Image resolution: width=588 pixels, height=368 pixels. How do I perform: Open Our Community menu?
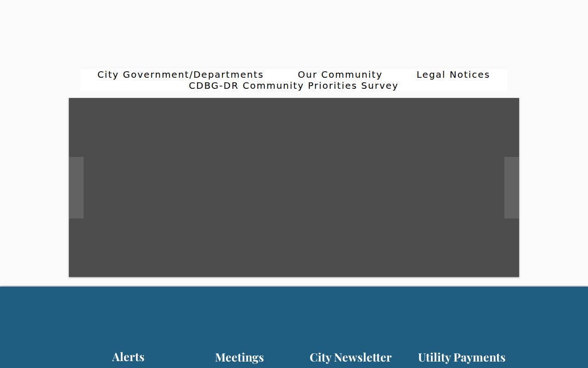click(x=340, y=75)
